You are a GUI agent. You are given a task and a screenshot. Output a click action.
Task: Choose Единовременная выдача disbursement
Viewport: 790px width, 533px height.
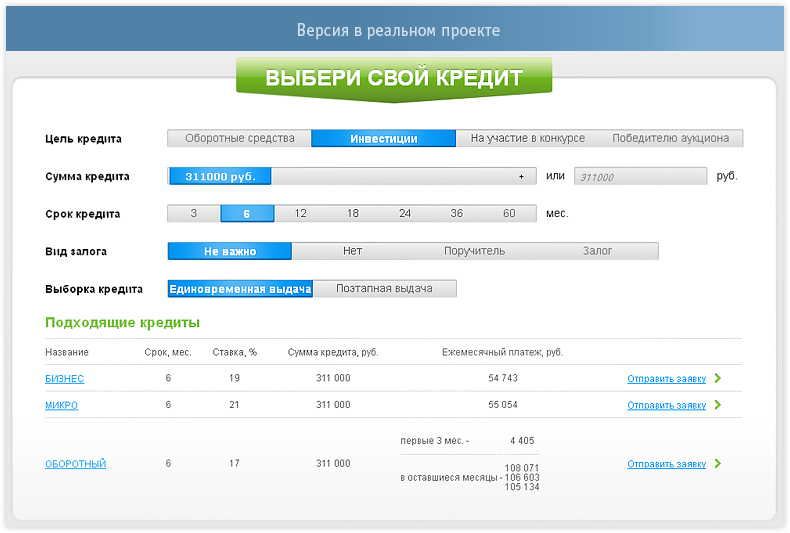point(240,289)
